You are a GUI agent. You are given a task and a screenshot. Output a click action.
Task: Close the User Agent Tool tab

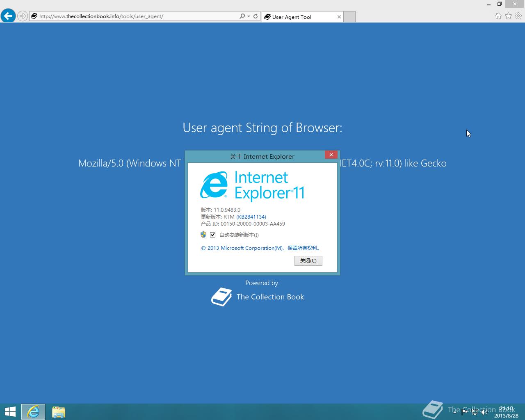click(339, 17)
